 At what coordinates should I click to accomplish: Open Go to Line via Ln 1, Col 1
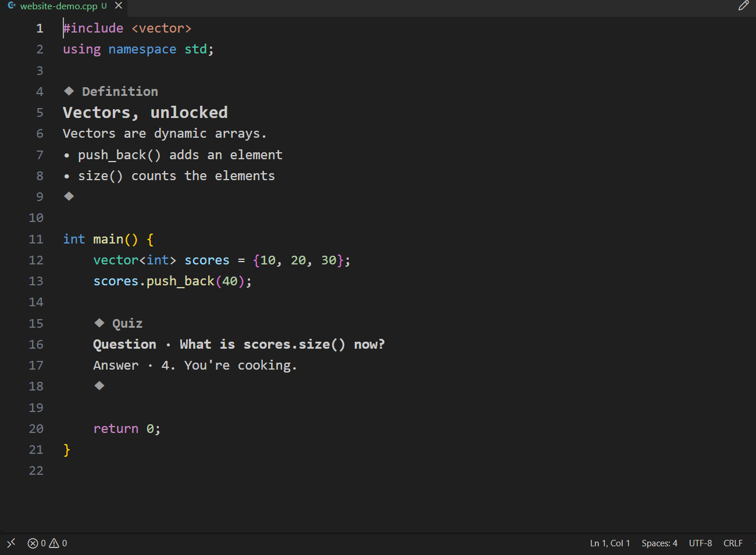click(610, 543)
